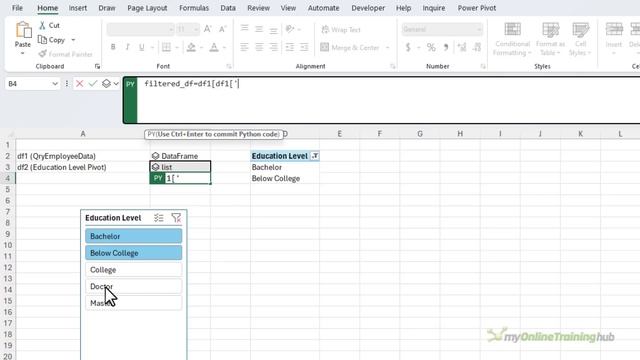This screenshot has width=640, height=360.
Task: Click Decrease Decimal icon
Action: [x=477, y=47]
